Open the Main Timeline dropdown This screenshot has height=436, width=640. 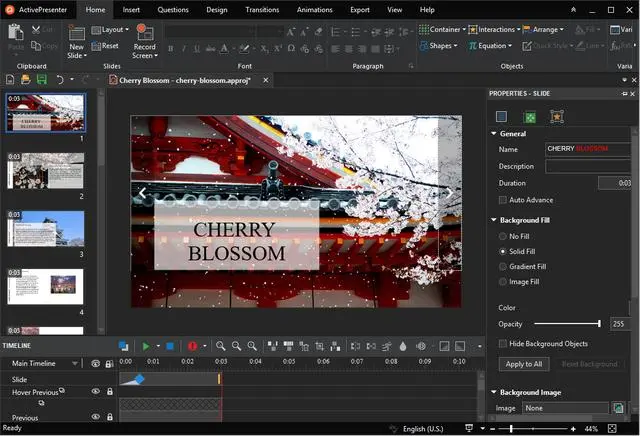(75, 363)
